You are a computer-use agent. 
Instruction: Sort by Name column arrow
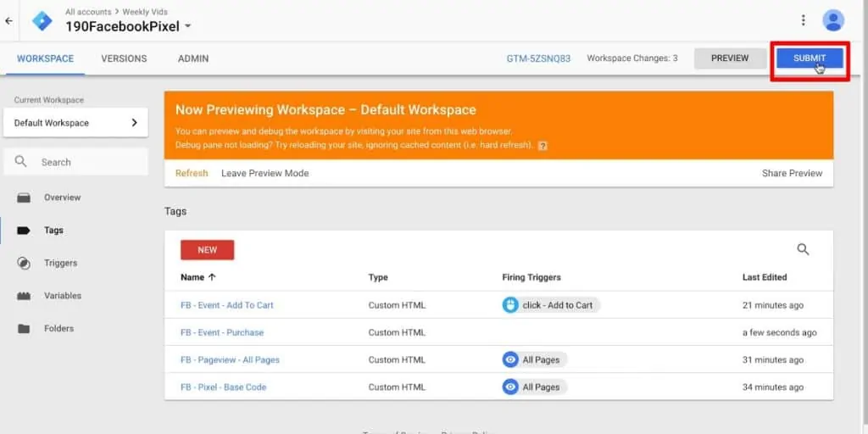coord(212,277)
